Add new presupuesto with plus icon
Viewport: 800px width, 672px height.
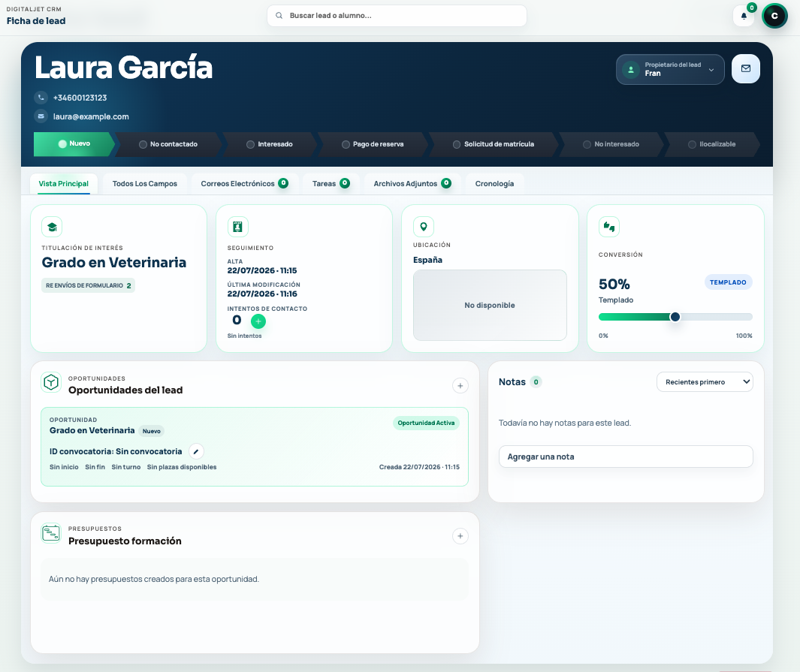click(x=460, y=536)
